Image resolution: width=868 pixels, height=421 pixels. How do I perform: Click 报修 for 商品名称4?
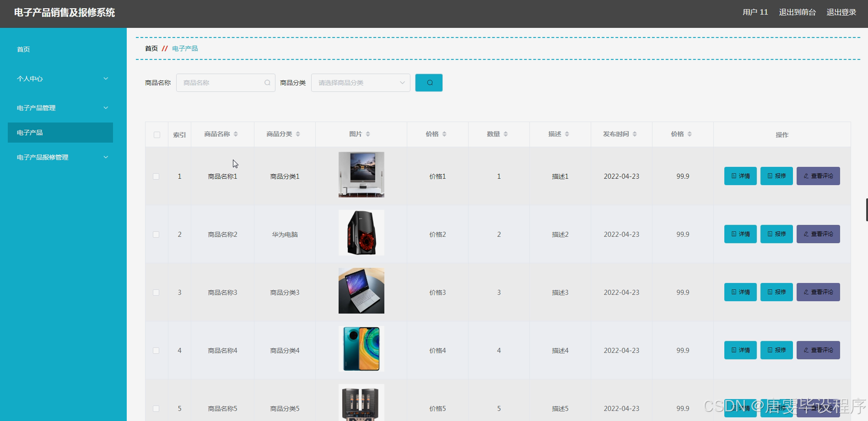(x=776, y=350)
